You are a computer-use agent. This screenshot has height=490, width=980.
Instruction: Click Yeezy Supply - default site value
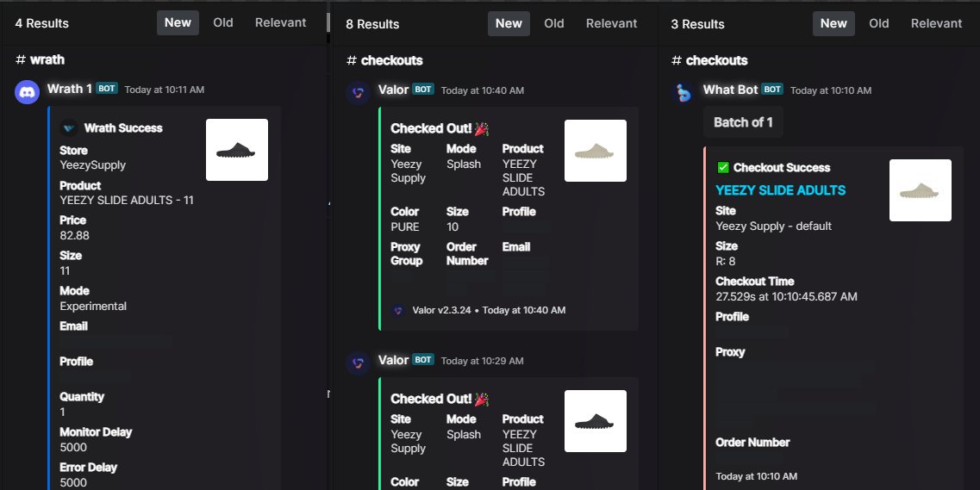774,226
